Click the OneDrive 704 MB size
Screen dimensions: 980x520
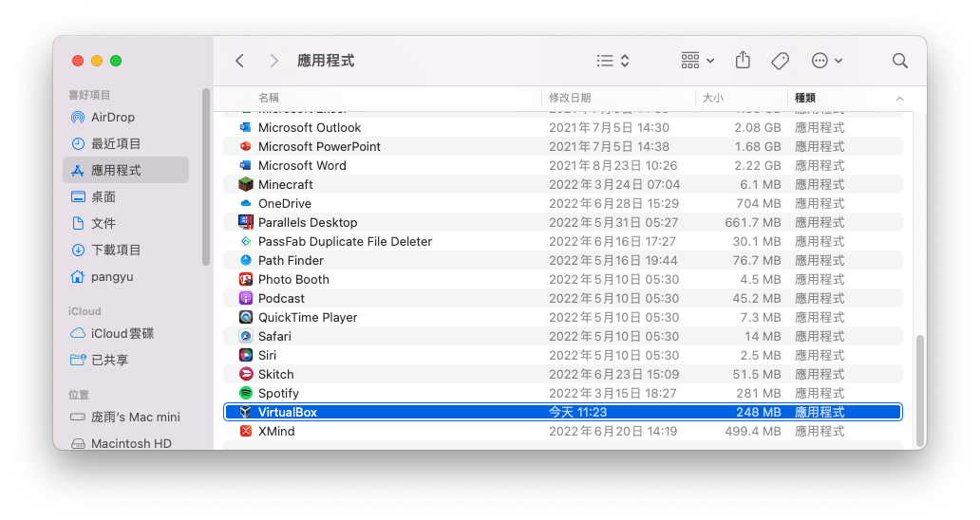pos(758,203)
